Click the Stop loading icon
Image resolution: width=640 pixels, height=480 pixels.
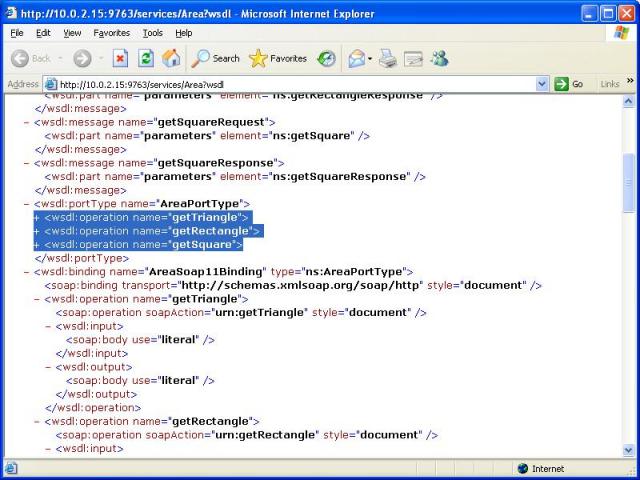(120, 59)
